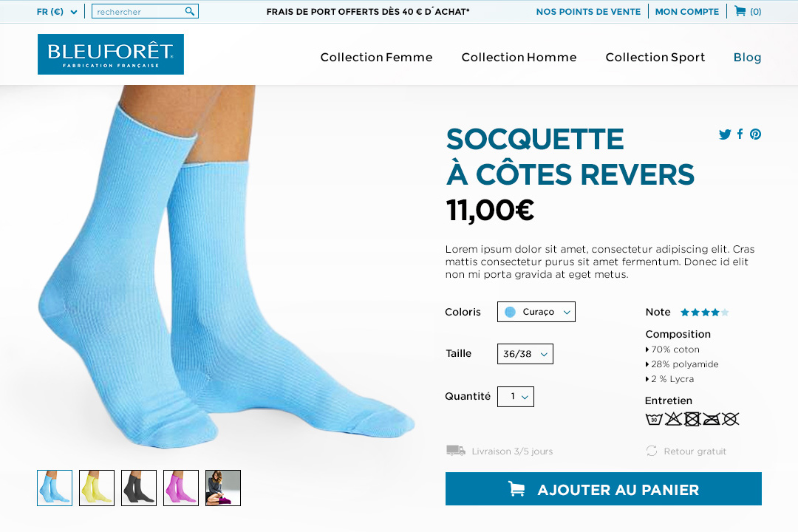Go to the Blog page
798x532 pixels.
pos(747,57)
